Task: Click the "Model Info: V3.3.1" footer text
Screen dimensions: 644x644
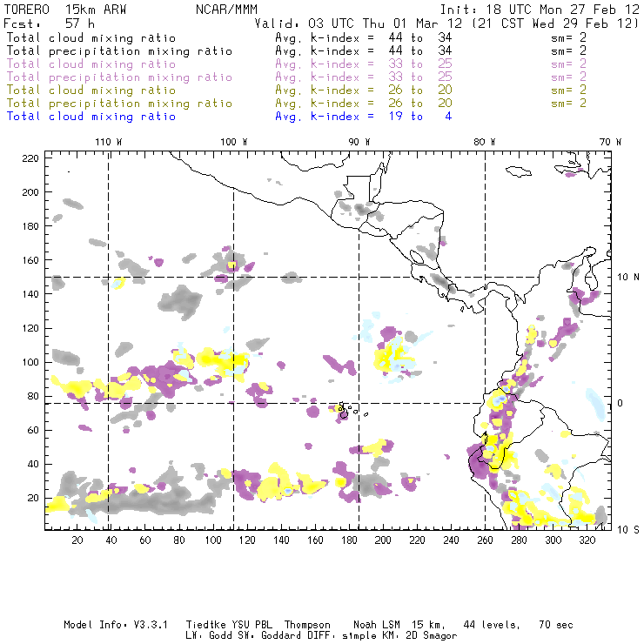Action: tap(116, 625)
